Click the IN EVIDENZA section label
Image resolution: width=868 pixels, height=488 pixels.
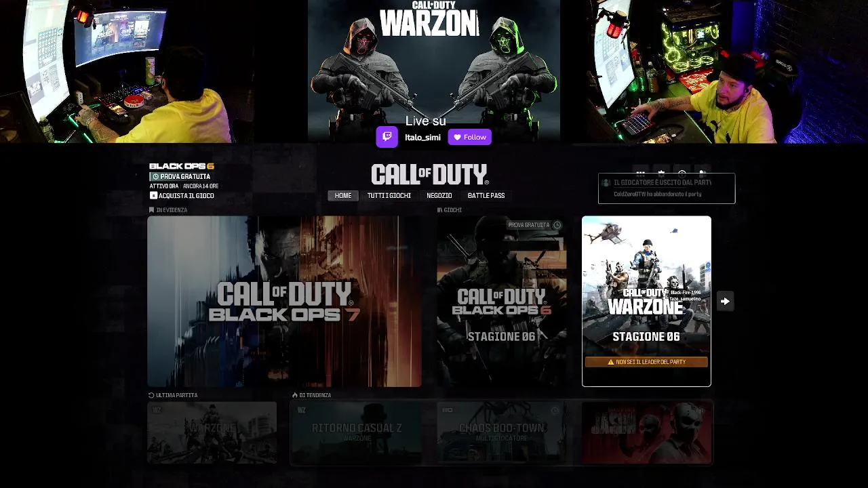coord(172,210)
